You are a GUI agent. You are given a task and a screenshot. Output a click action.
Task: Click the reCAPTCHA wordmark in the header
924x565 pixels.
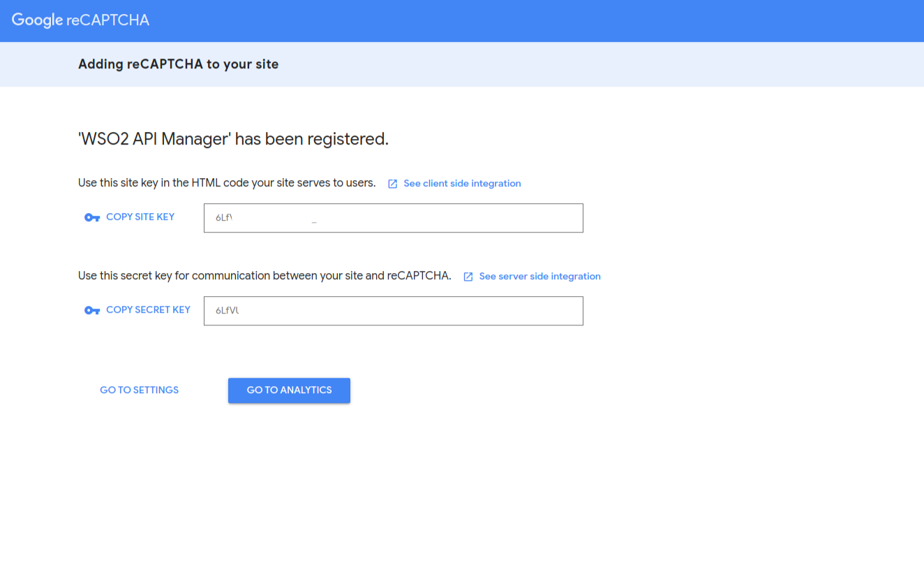pos(108,20)
